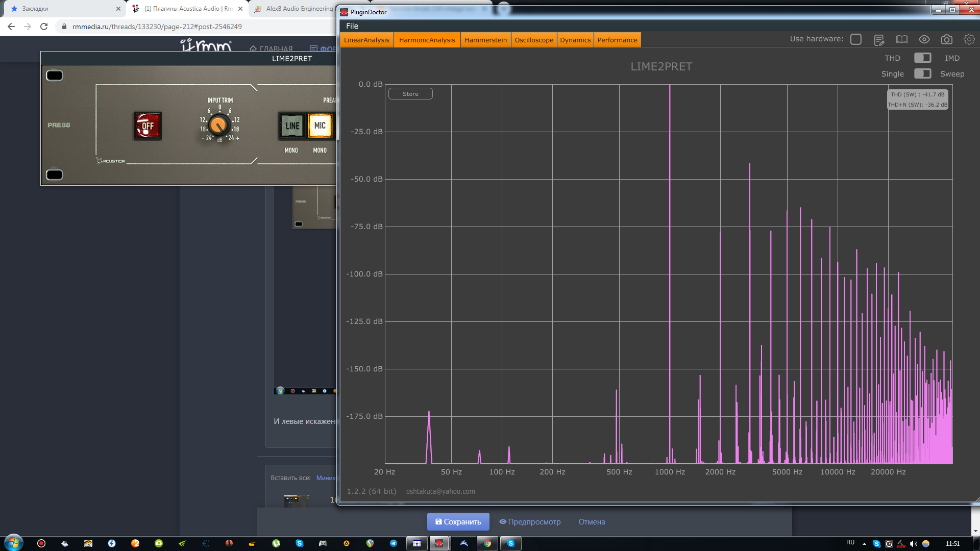The width and height of the screenshot is (980, 551).
Task: Toggle the THD / IMD switch
Action: pos(922,58)
